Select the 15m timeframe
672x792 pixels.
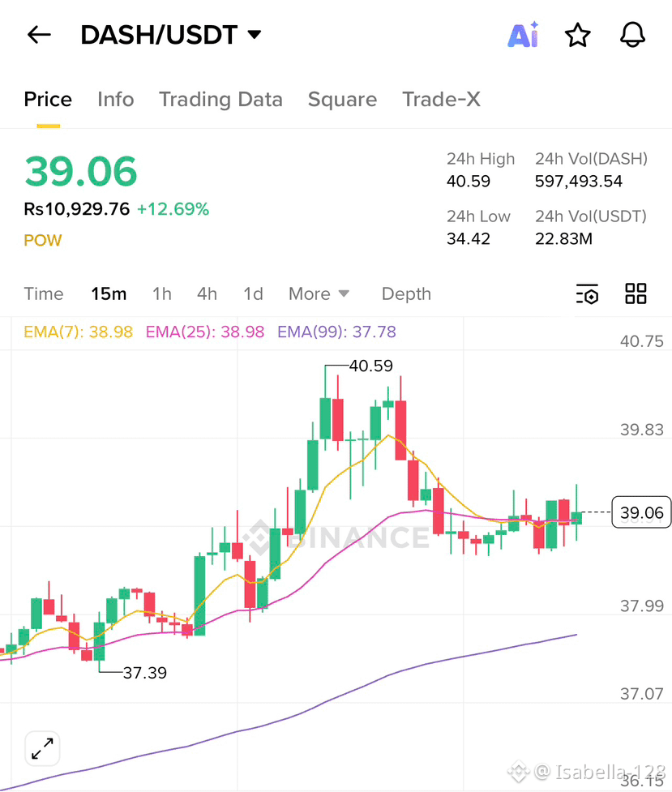[x=109, y=293]
